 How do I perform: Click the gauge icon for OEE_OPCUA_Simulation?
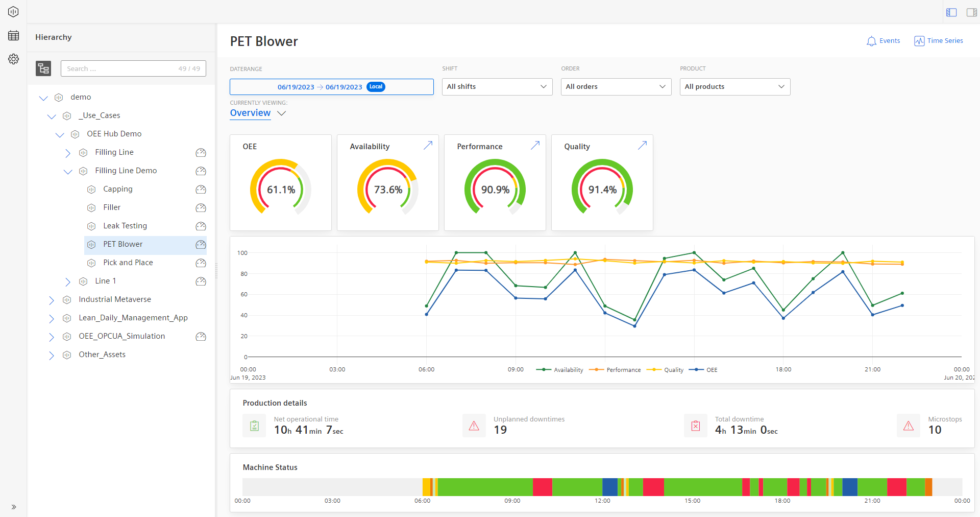click(201, 337)
